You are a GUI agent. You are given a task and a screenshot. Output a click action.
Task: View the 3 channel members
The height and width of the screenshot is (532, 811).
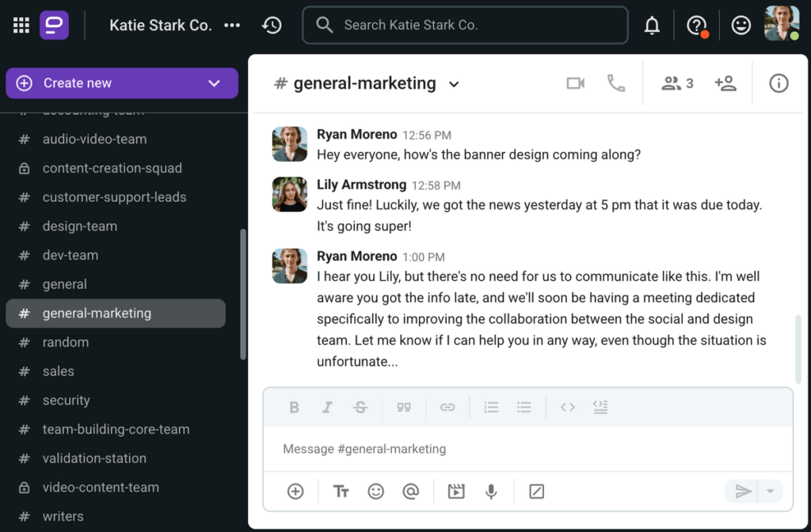click(x=676, y=83)
